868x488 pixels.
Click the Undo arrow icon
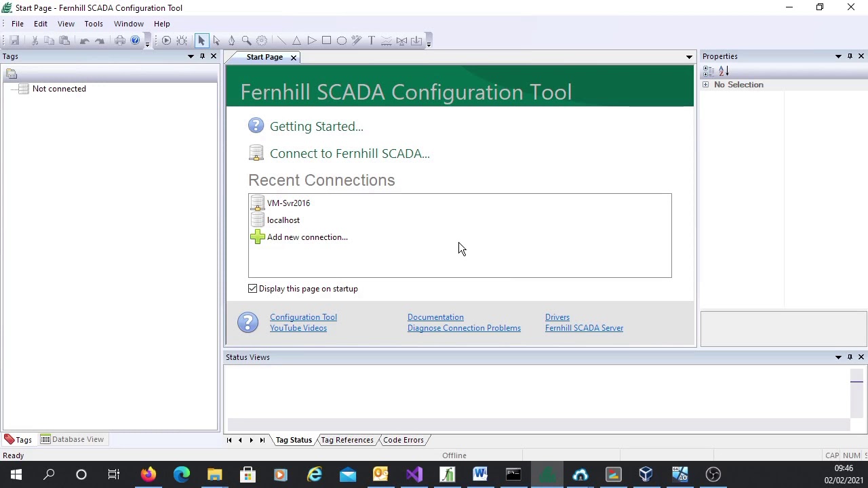(x=85, y=41)
